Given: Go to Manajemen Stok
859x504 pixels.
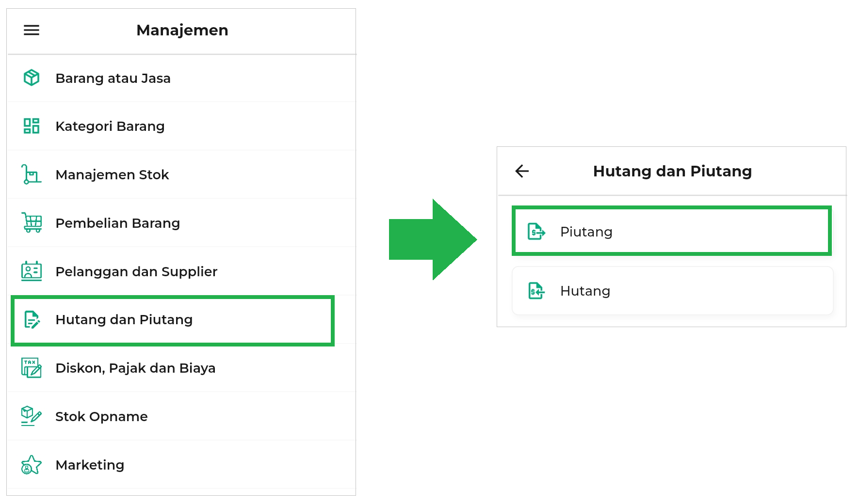Looking at the screenshot, I should click(112, 175).
